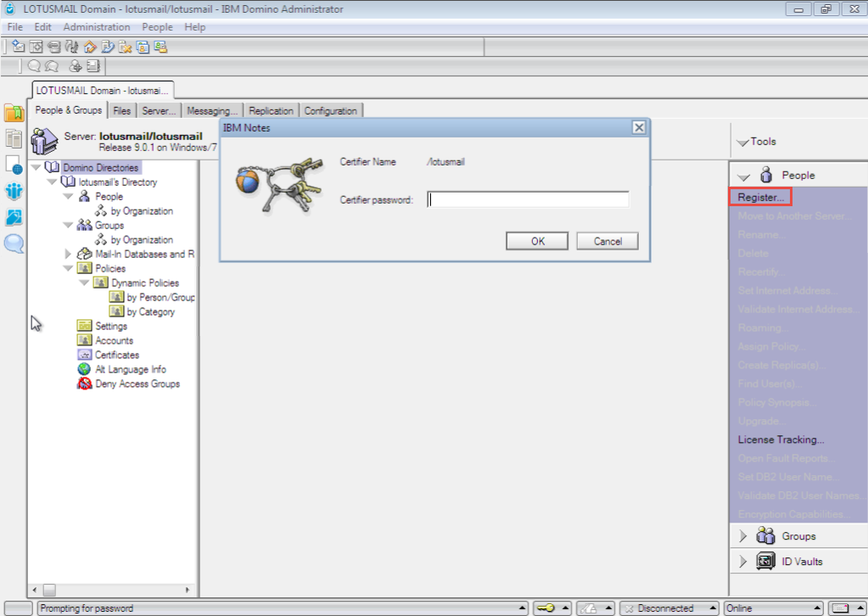Switch to the Configuration tab
868x616 pixels.
(x=330, y=110)
